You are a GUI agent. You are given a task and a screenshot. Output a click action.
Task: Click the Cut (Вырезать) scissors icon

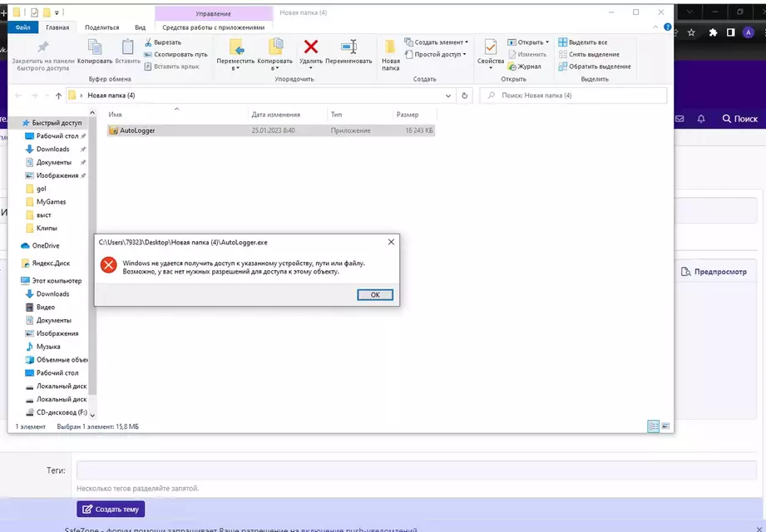click(149, 42)
